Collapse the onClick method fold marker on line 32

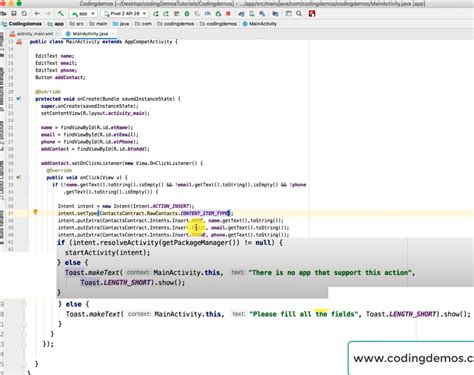tap(27, 178)
